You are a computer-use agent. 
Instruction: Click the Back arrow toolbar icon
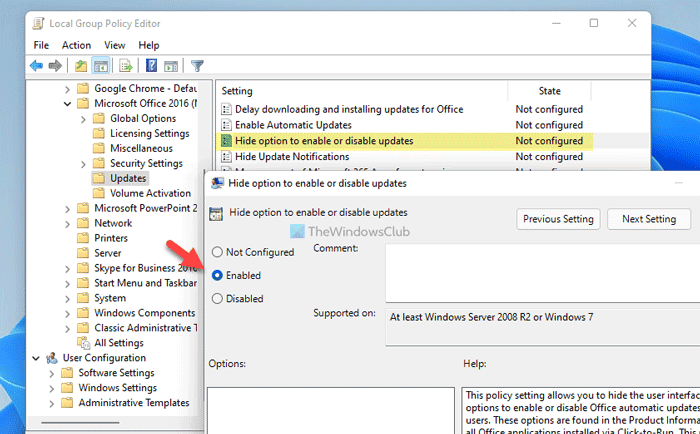tap(36, 66)
